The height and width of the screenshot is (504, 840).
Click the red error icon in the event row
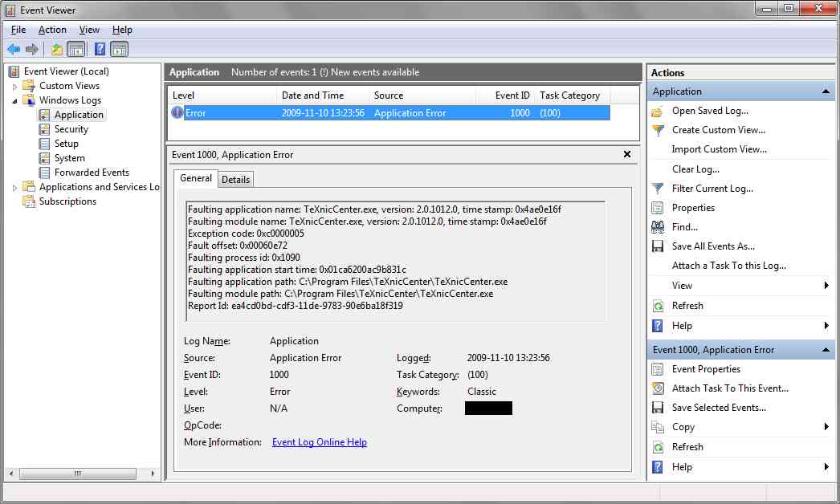click(x=177, y=112)
